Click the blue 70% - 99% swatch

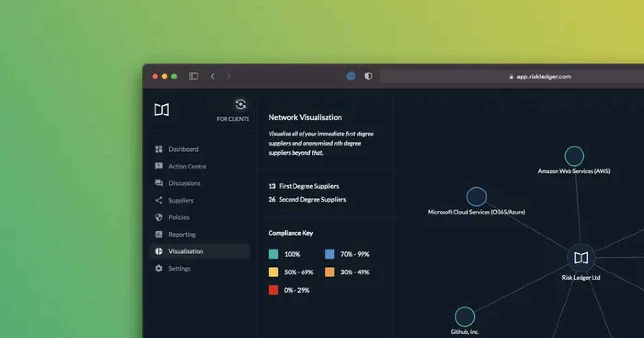click(x=330, y=254)
